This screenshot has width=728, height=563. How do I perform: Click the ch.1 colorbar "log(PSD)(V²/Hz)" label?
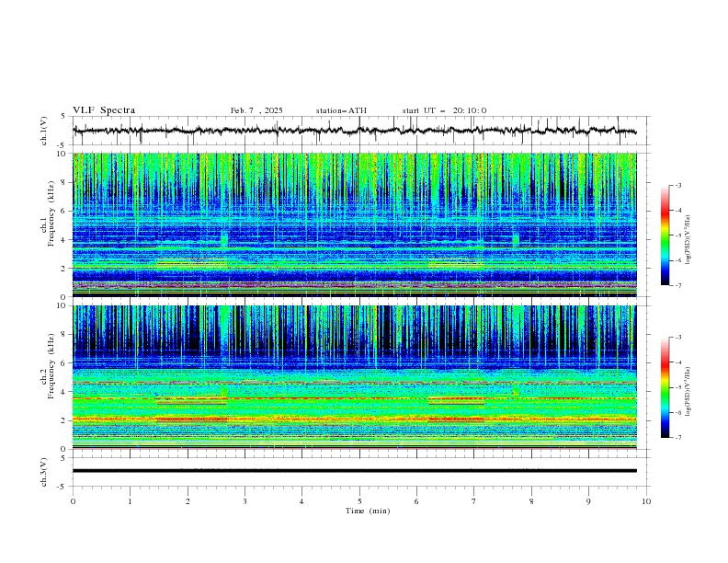(x=688, y=240)
